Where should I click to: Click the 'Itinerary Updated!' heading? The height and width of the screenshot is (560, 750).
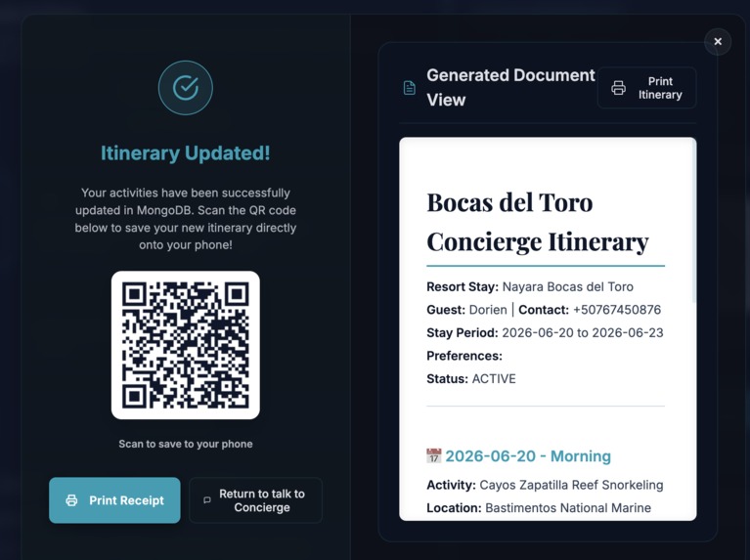click(x=186, y=153)
